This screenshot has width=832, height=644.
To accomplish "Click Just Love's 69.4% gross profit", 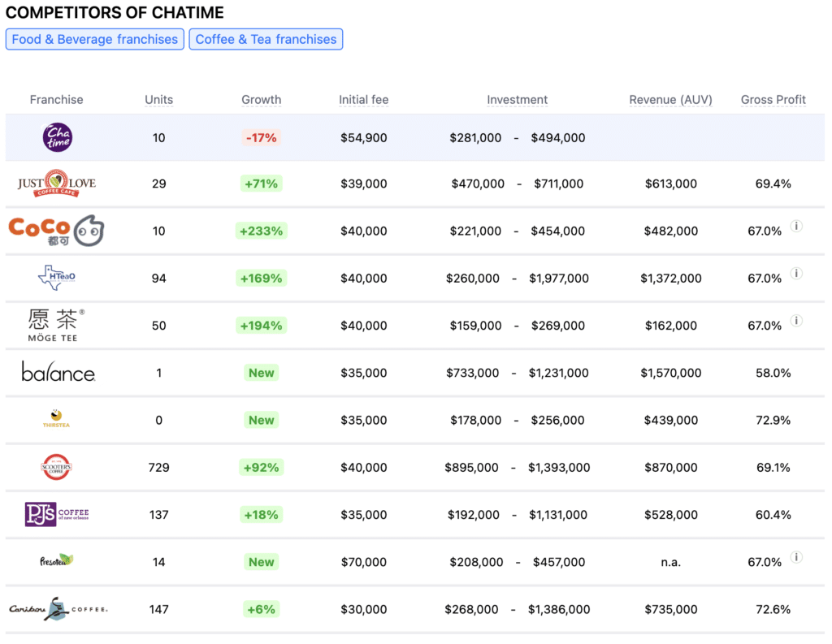I will pos(773,184).
